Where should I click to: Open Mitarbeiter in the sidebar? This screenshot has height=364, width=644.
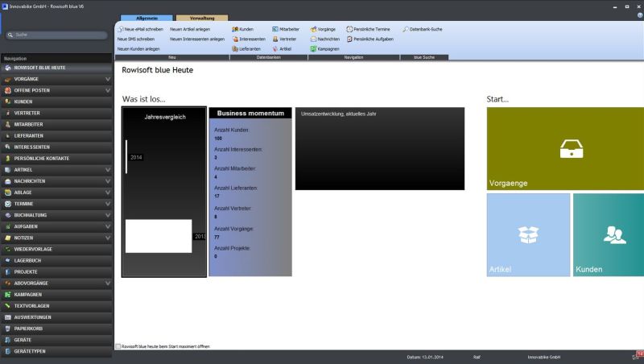tap(56, 125)
